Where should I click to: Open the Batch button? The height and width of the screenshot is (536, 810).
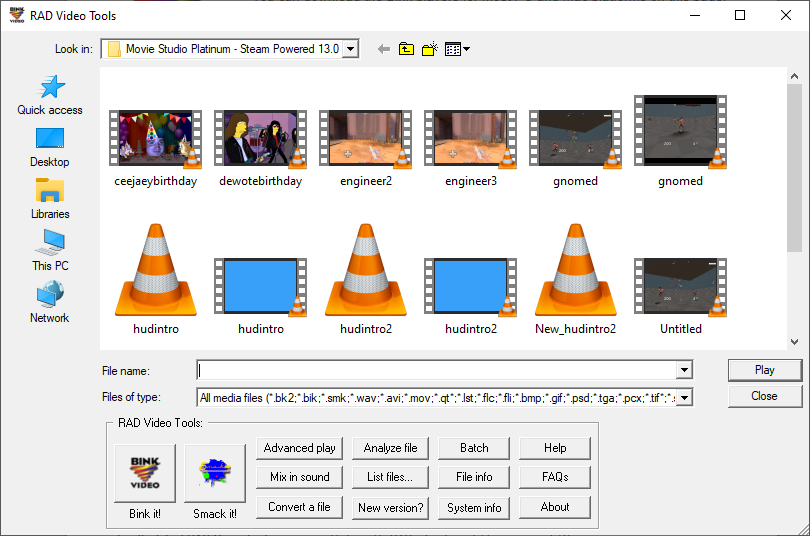coord(474,448)
